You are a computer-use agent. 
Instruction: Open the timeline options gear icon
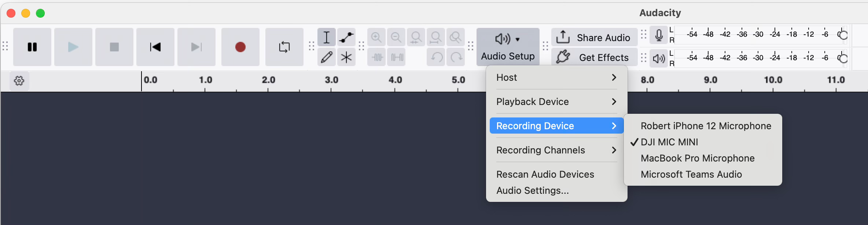pos(19,80)
